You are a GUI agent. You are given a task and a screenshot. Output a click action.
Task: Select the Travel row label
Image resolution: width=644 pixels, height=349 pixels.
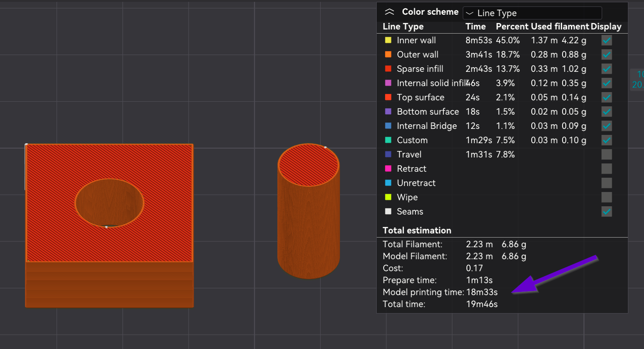point(409,154)
